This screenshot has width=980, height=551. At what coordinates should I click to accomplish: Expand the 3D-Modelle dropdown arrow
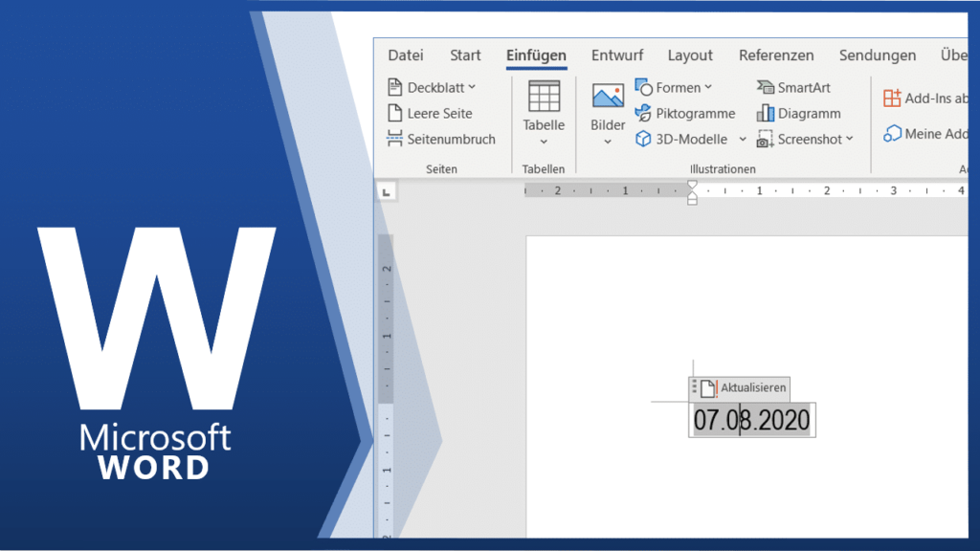(x=743, y=140)
